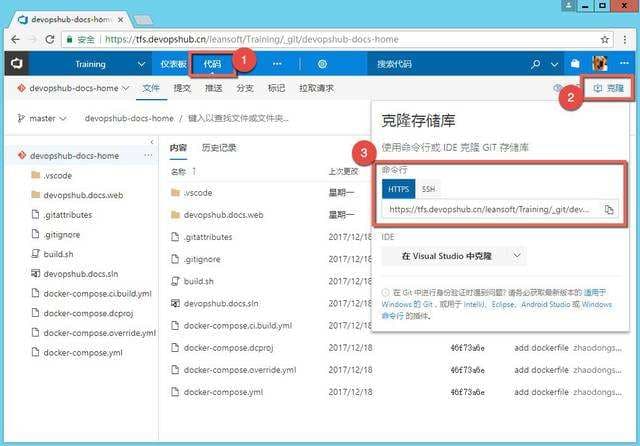Image resolution: width=640 pixels, height=446 pixels.
Task: Bookmark this page with star icon
Action: pyautogui.click(x=605, y=40)
